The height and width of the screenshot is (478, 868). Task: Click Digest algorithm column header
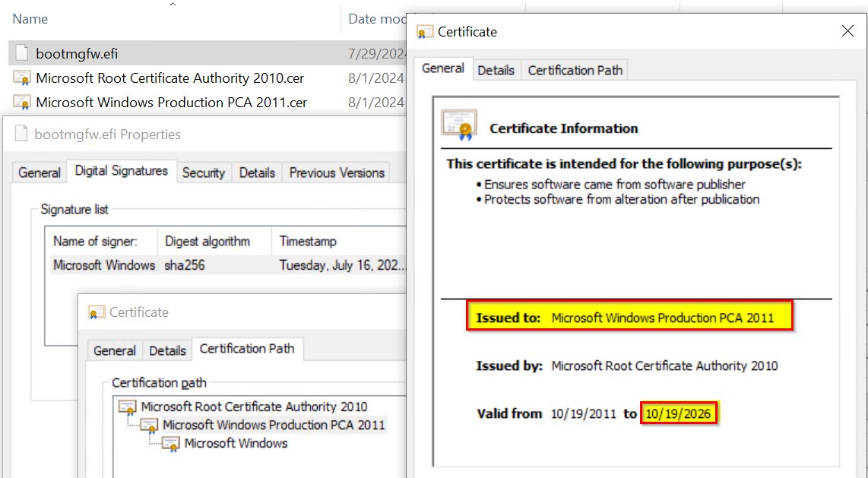point(207,241)
